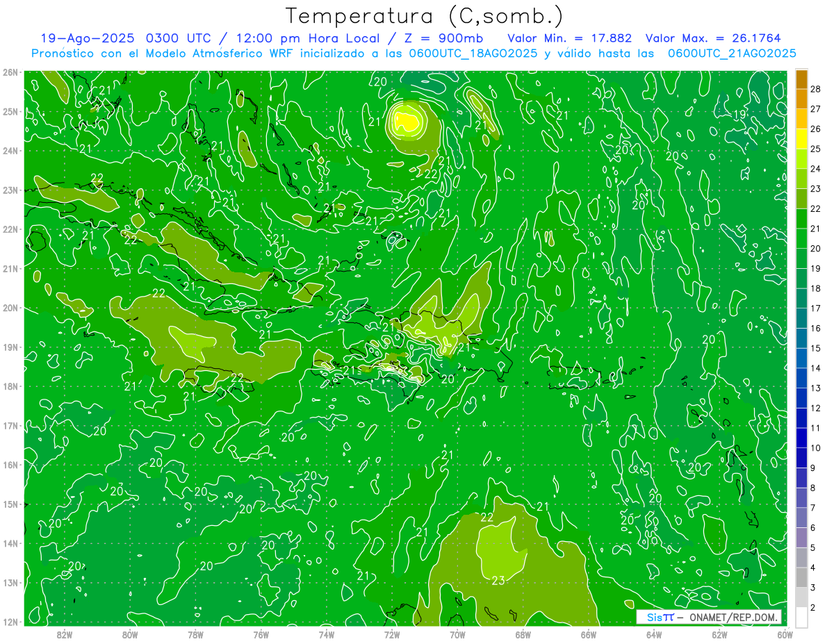Click latitude axis label '26N'
Viewport: 834px width, 644px height.
pos(10,72)
